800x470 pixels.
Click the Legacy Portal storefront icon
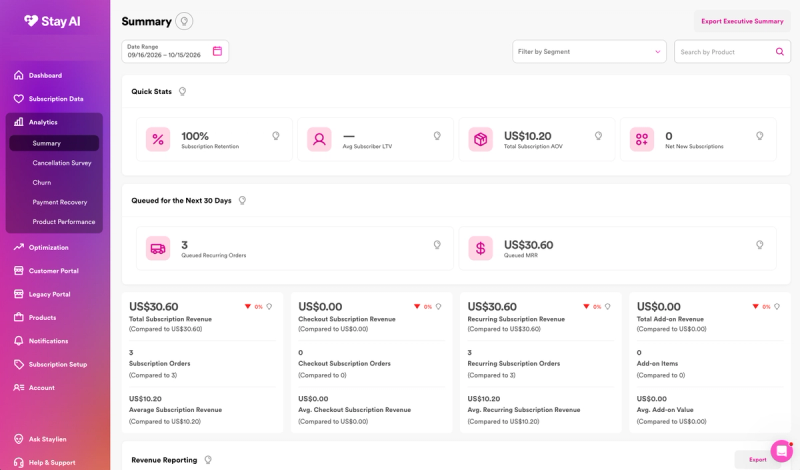(18, 294)
